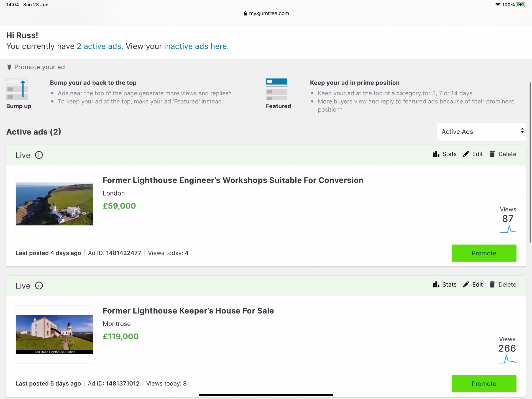This screenshot has width=532, height=399.
Task: Click Bump your ad back to the top heading
Action: tap(93, 83)
